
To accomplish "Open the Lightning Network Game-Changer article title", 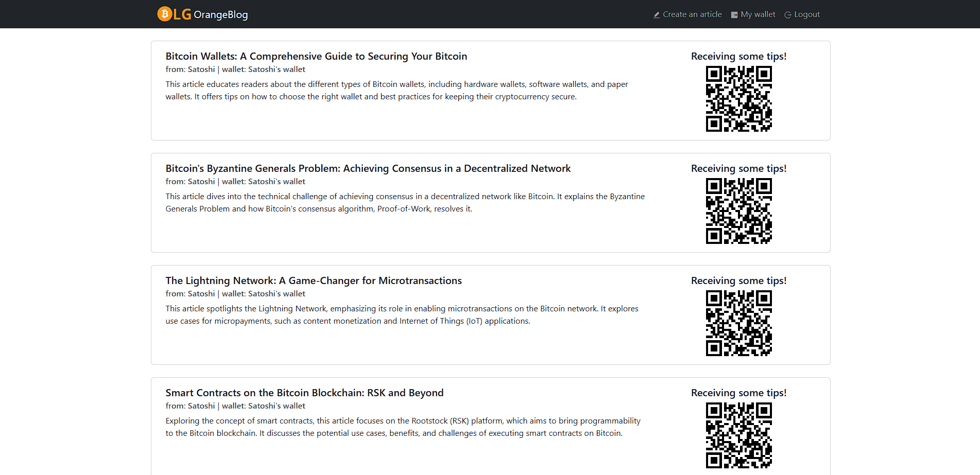I will (x=314, y=280).
